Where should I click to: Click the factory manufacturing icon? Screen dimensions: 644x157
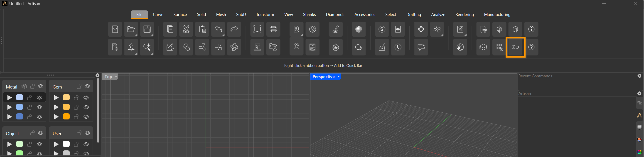tap(382, 47)
